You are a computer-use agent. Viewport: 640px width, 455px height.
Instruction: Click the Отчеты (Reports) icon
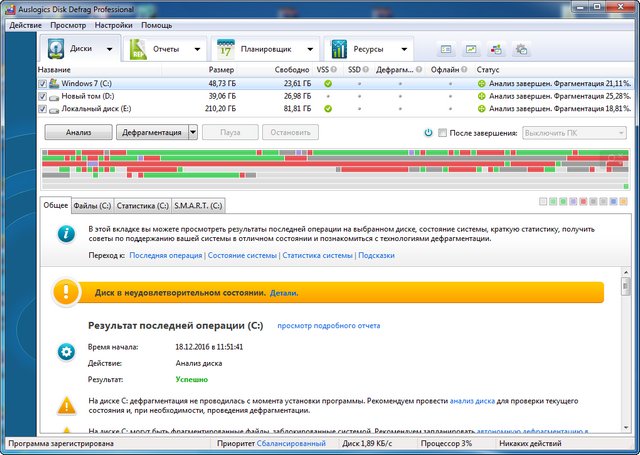140,49
